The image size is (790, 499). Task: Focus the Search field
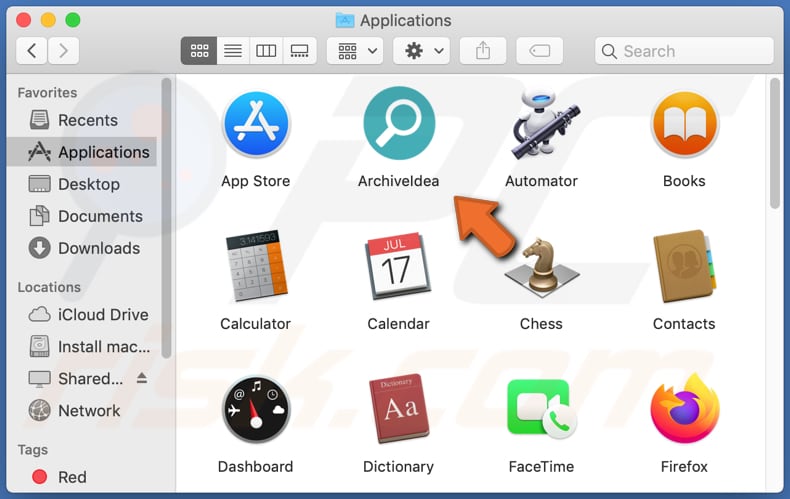(684, 51)
